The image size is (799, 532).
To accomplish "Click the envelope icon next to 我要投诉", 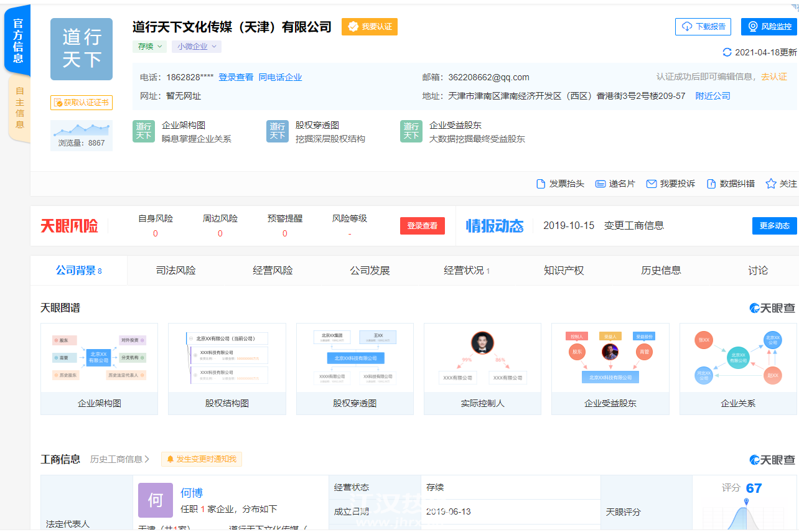I will [x=652, y=184].
